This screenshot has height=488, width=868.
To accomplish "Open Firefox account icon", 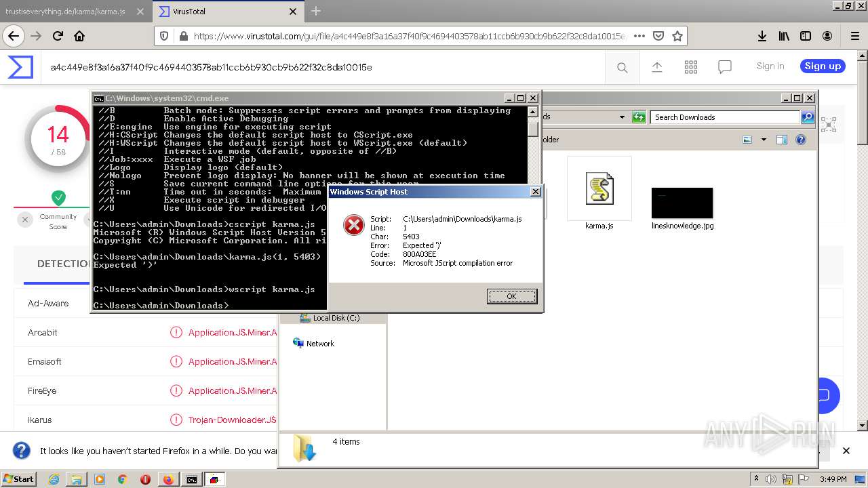I will 827,36.
